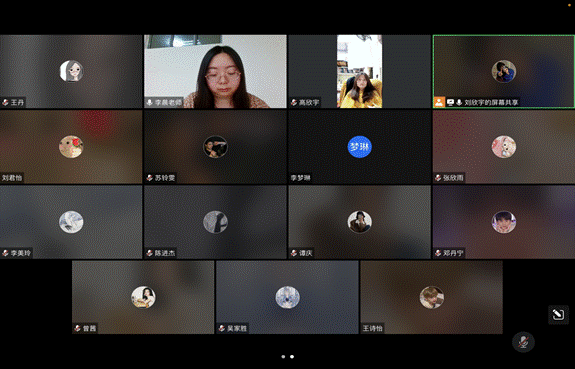The image size is (575, 369).
Task: Click 陈进杰's gray avatar
Action: [x=215, y=222]
